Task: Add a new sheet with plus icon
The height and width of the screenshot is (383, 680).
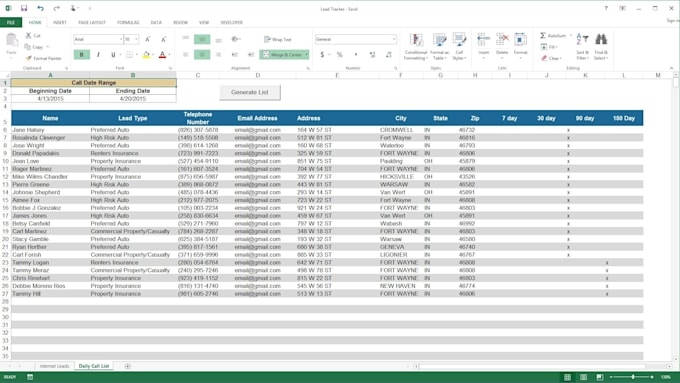Action: 128,366
